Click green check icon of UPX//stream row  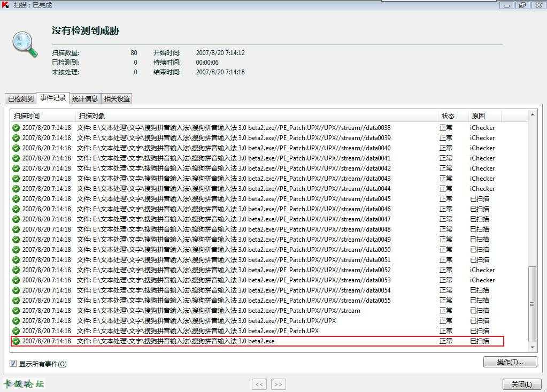coord(16,311)
